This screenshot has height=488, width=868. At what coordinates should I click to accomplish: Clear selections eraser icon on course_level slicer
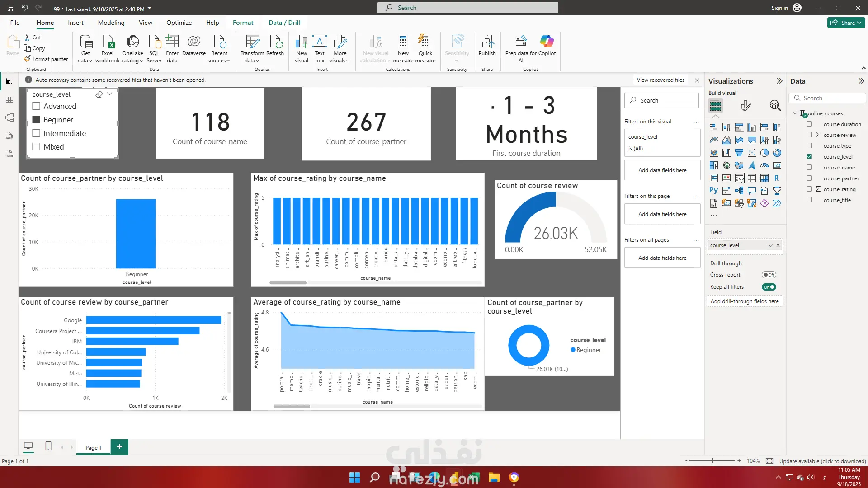99,94
